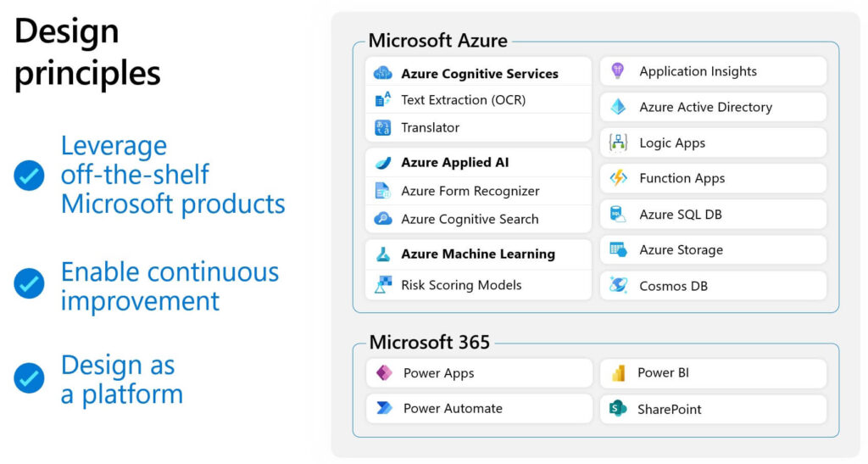Click the Design as a platform text
The width and height of the screenshot is (868, 464).
pyautogui.click(x=122, y=379)
